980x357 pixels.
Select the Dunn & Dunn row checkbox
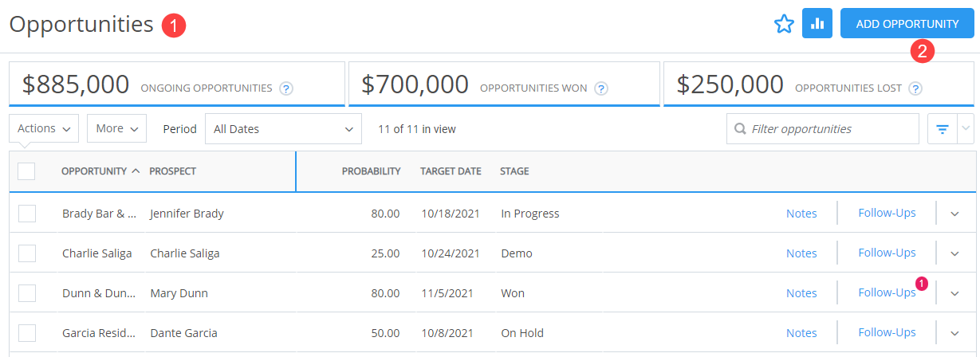pos(27,293)
